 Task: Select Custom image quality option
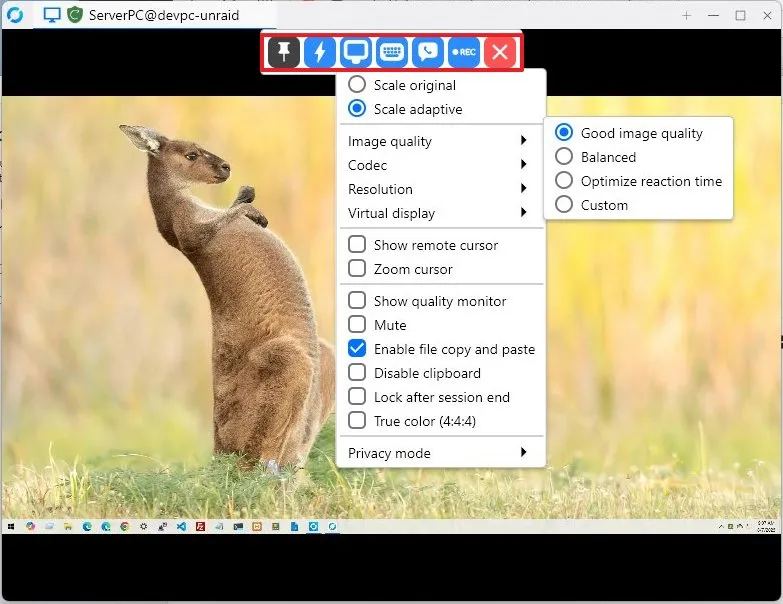(x=592, y=205)
